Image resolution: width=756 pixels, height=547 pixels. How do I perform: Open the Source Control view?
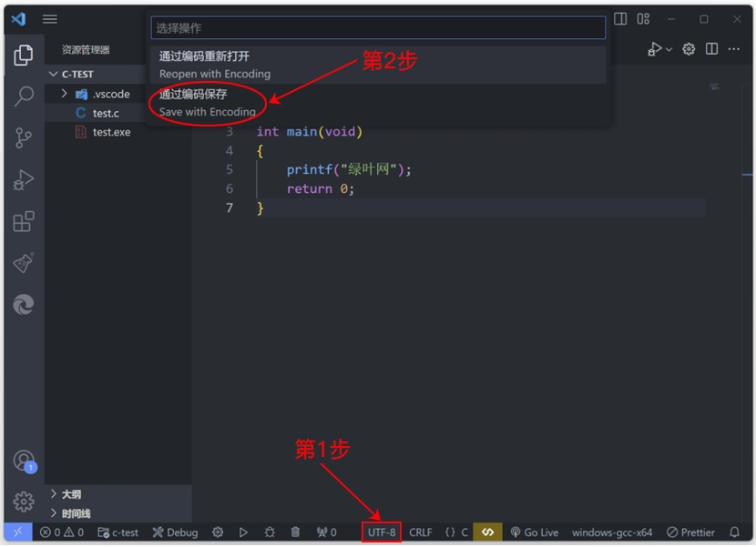(24, 137)
